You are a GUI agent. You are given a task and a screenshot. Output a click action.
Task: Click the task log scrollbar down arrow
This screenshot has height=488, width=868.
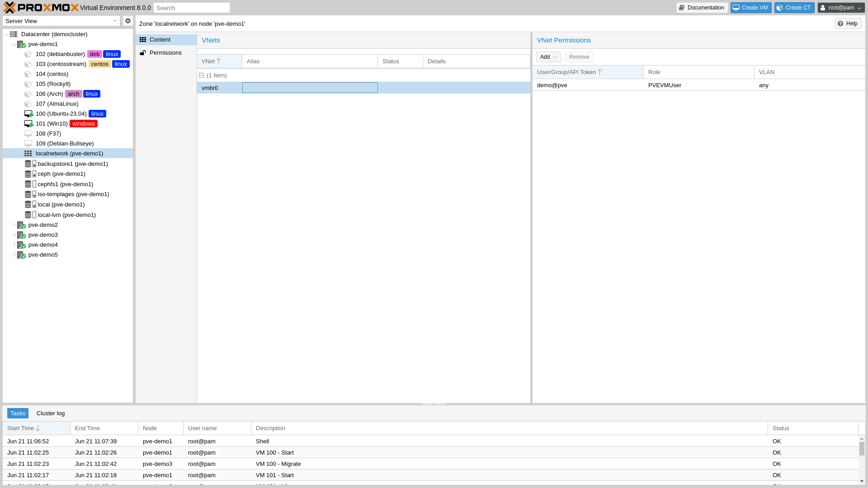(x=862, y=482)
